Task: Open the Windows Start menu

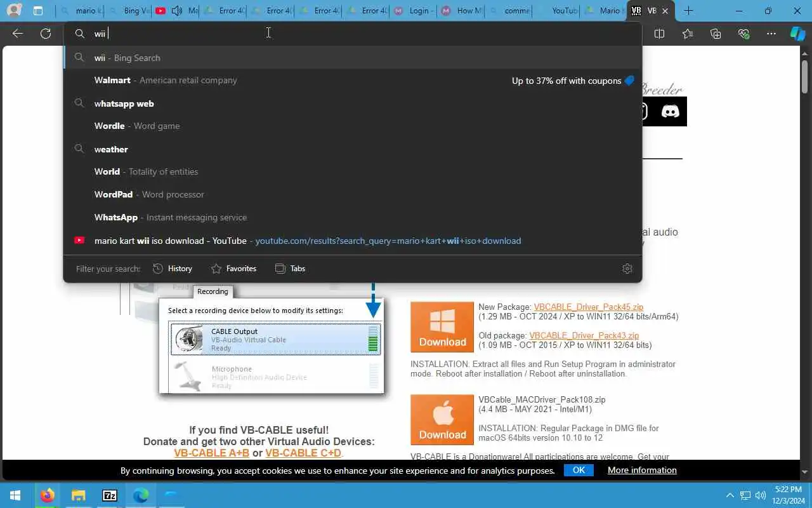Action: [x=15, y=495]
